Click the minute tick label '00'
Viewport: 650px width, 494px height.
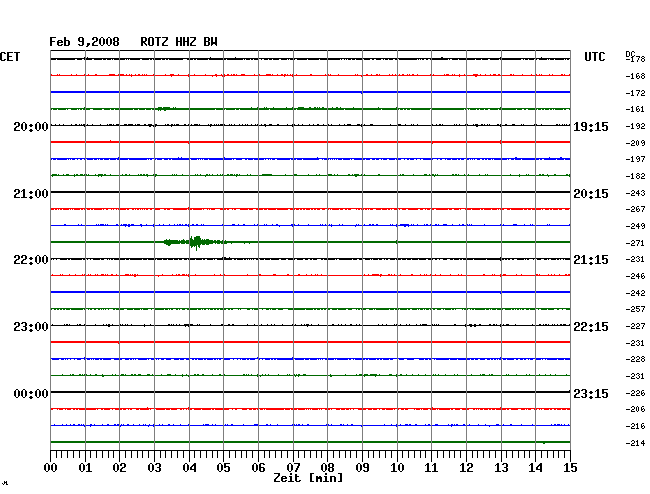pyautogui.click(x=51, y=468)
